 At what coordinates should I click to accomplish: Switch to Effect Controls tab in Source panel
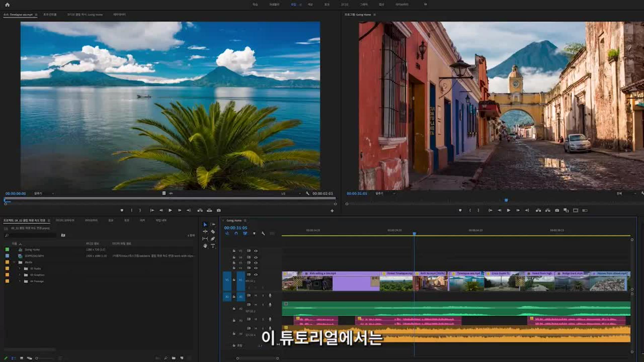50,15
